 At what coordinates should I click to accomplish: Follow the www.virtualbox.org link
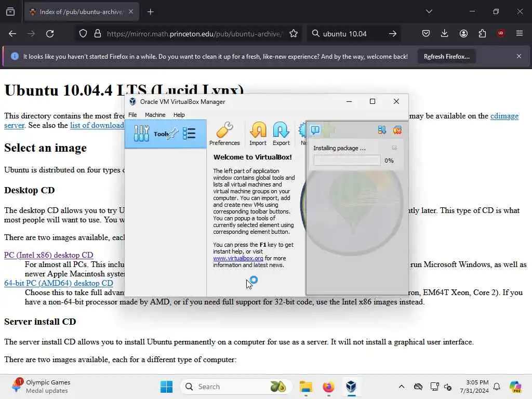[x=238, y=258]
